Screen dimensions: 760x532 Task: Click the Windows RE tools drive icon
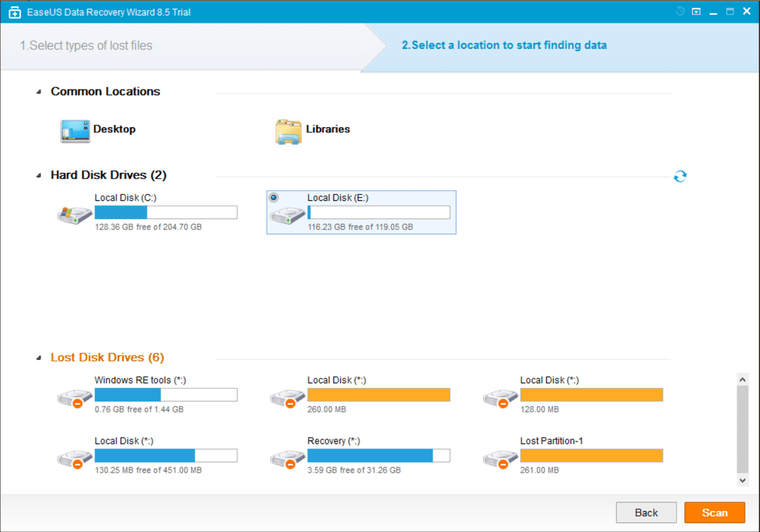(75, 397)
